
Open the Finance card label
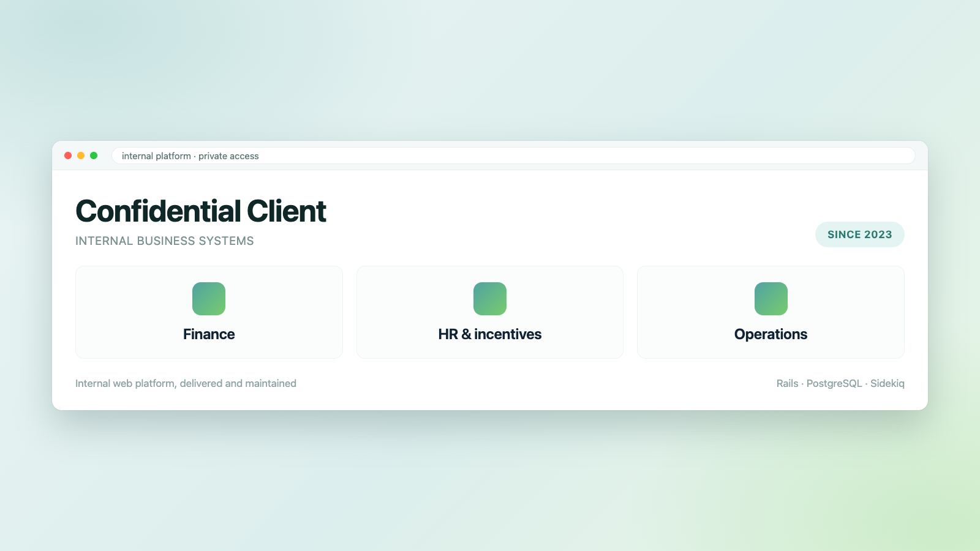209,334
